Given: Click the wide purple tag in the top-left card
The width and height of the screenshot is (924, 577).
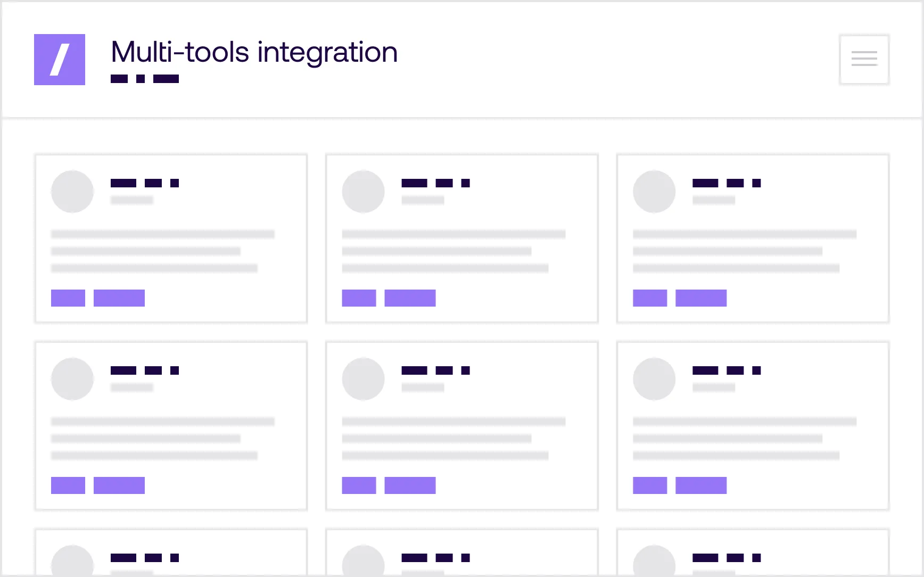Looking at the screenshot, I should click(119, 298).
